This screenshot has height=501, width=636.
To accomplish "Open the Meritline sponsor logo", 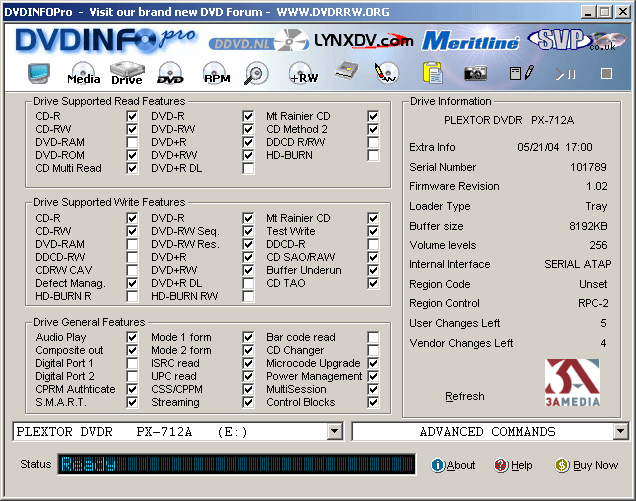I will [470, 41].
